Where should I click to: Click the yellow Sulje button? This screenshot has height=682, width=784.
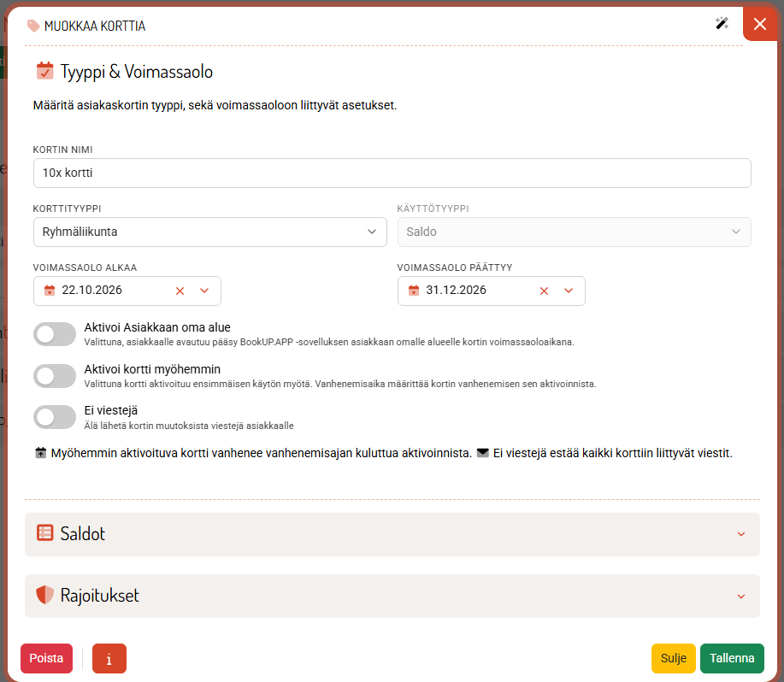674,659
